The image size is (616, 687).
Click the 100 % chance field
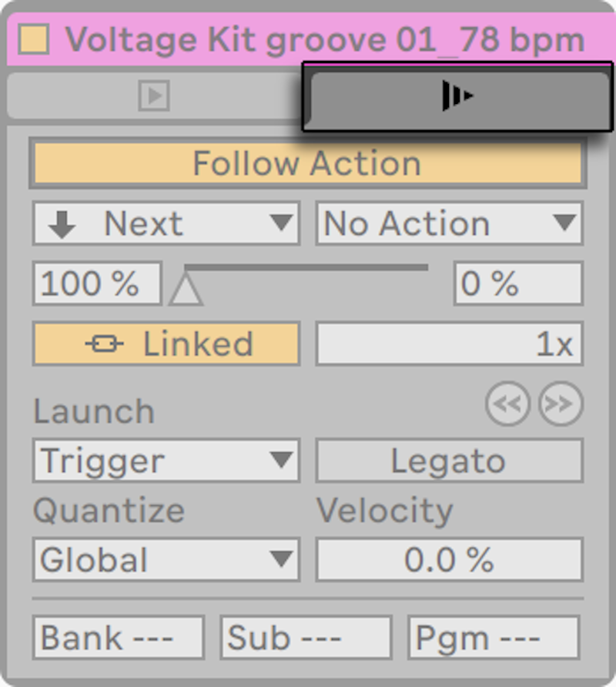[96, 283]
